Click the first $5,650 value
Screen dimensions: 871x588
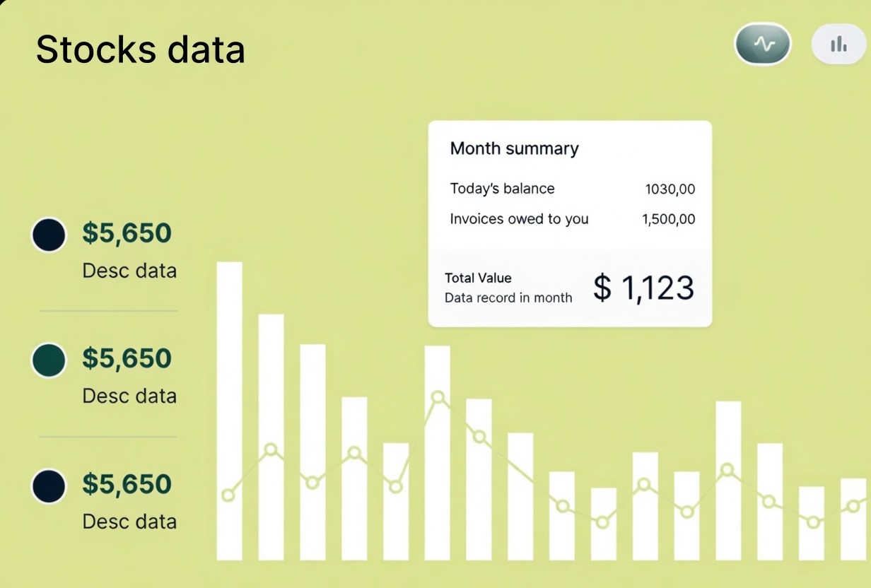pyautogui.click(x=127, y=233)
